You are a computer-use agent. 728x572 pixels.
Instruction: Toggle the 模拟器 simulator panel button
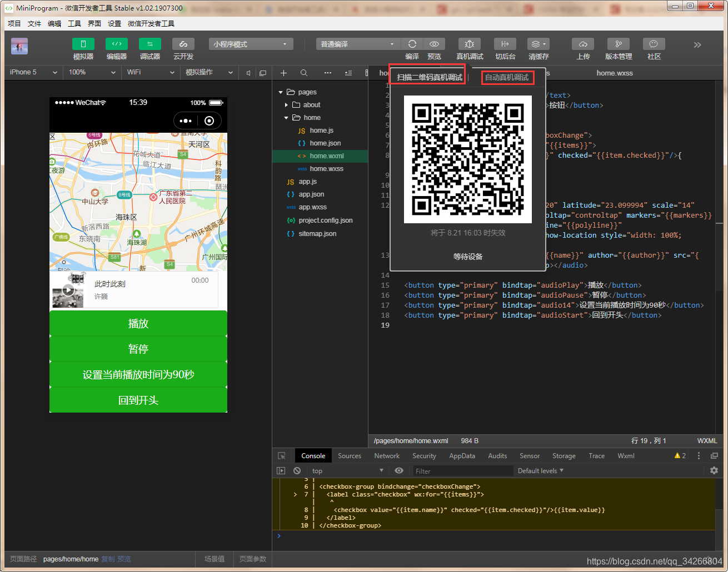pos(83,44)
